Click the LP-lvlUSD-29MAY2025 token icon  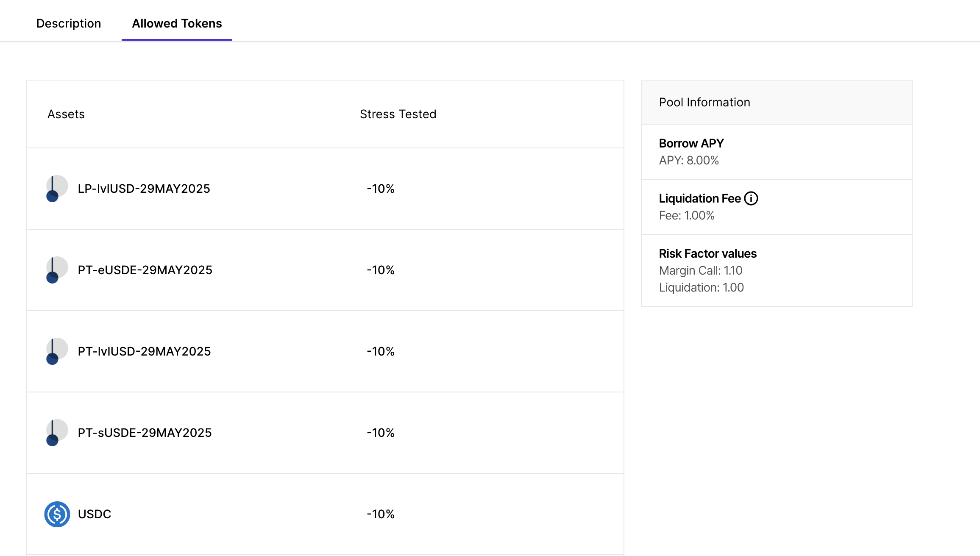[x=57, y=189]
